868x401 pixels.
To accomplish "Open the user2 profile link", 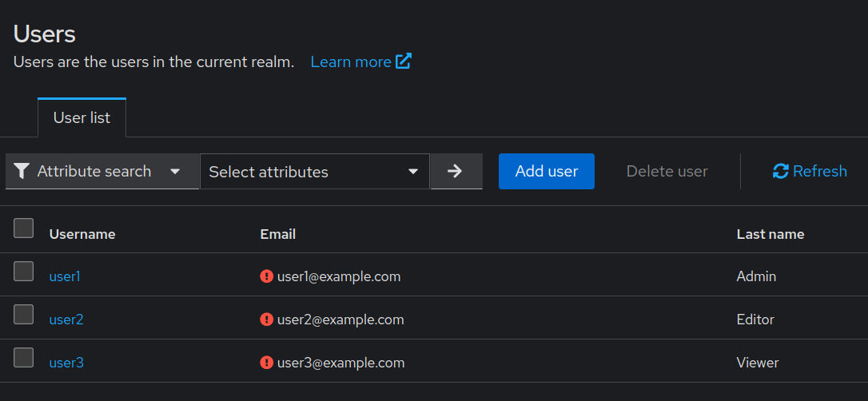I will (x=66, y=320).
